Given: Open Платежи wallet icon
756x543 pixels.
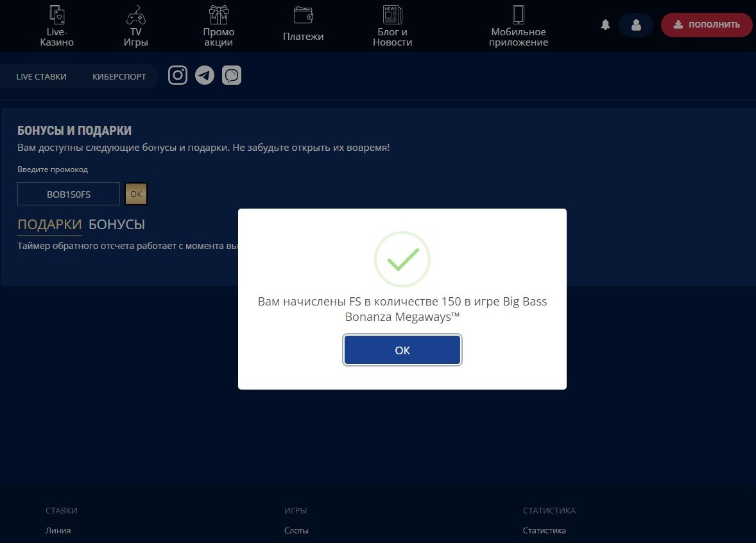Looking at the screenshot, I should 303,15.
